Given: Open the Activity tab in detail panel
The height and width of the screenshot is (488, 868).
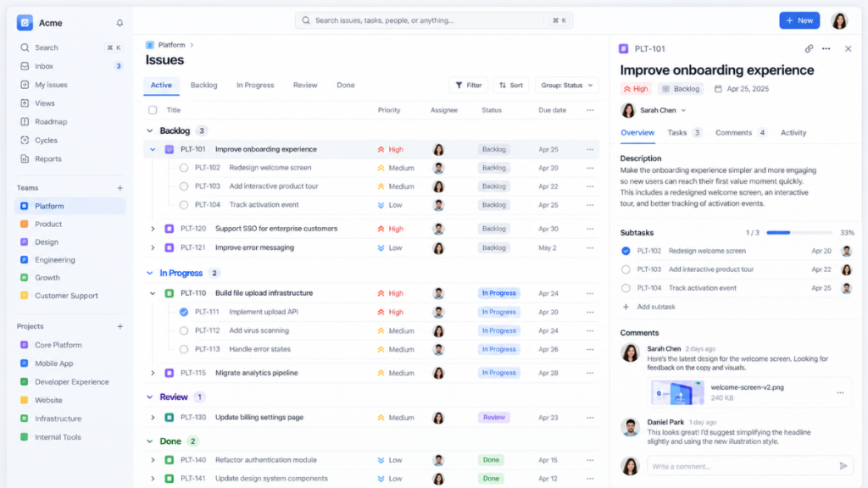Looking at the screenshot, I should point(793,133).
